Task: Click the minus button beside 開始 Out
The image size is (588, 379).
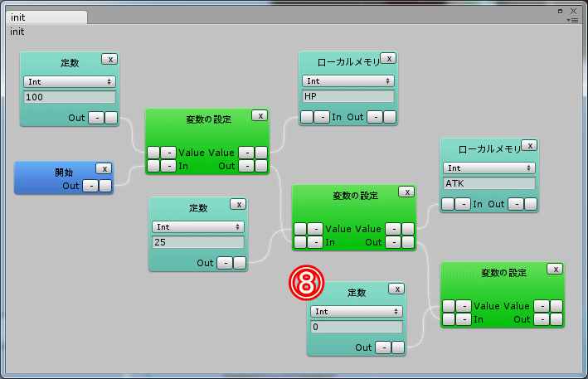Action: click(x=90, y=186)
